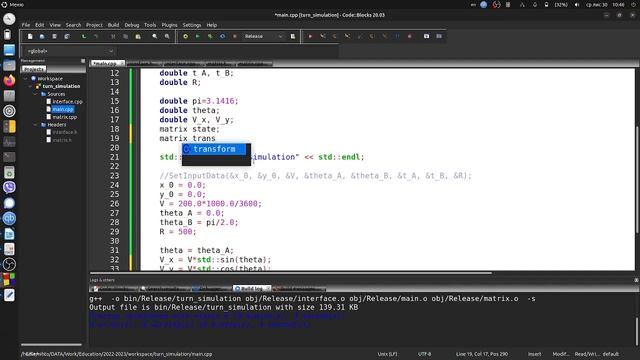The width and height of the screenshot is (640, 360).
Task: Select the Projects tab in Management
Action: click(x=33, y=69)
